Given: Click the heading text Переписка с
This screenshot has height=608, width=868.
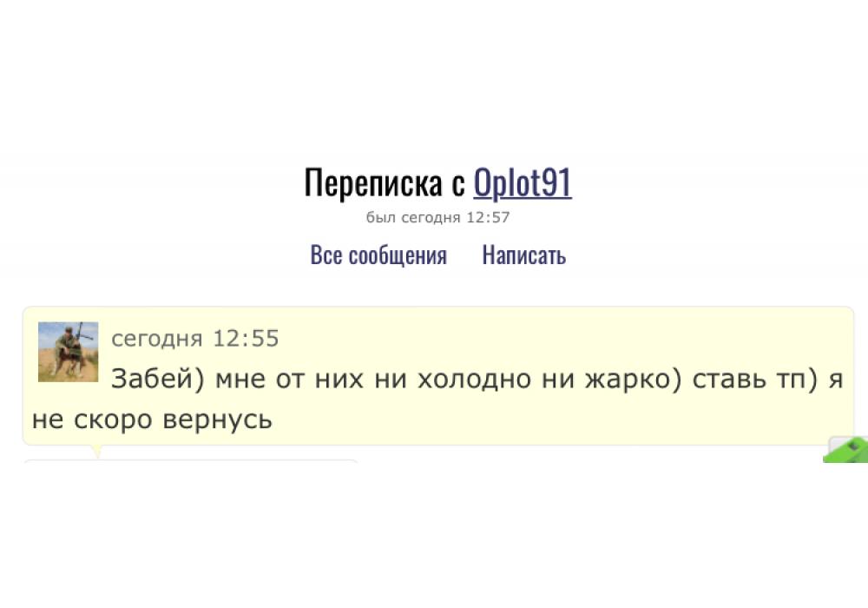Looking at the screenshot, I should pyautogui.click(x=385, y=183).
